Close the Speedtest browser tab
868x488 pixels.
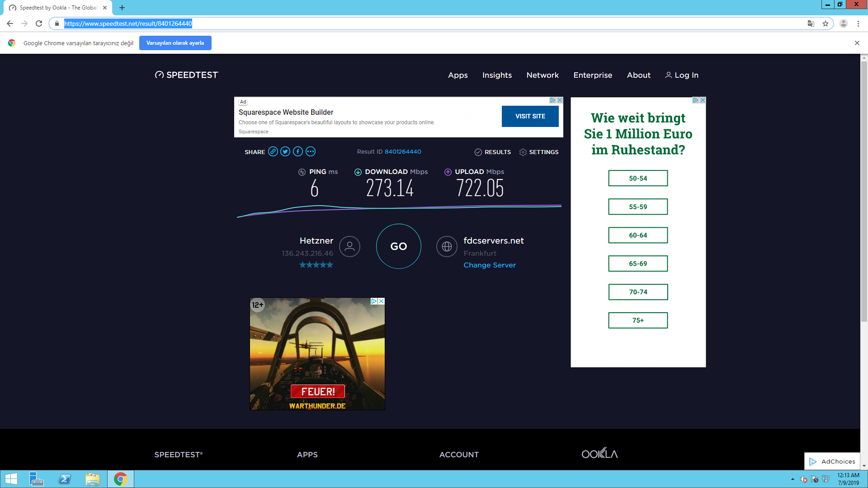(x=105, y=8)
